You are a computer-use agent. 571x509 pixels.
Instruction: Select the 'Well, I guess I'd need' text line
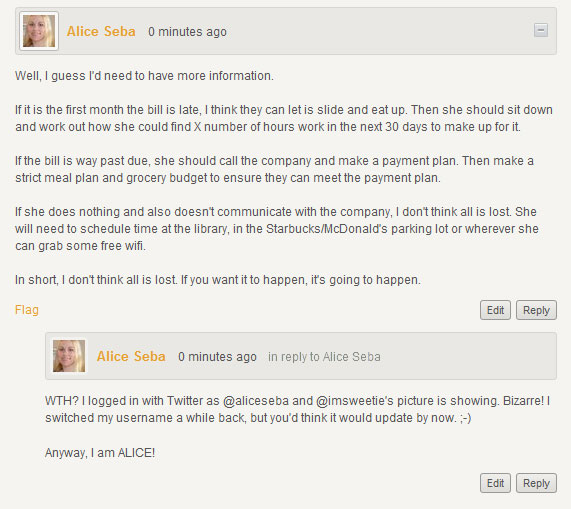pos(144,76)
